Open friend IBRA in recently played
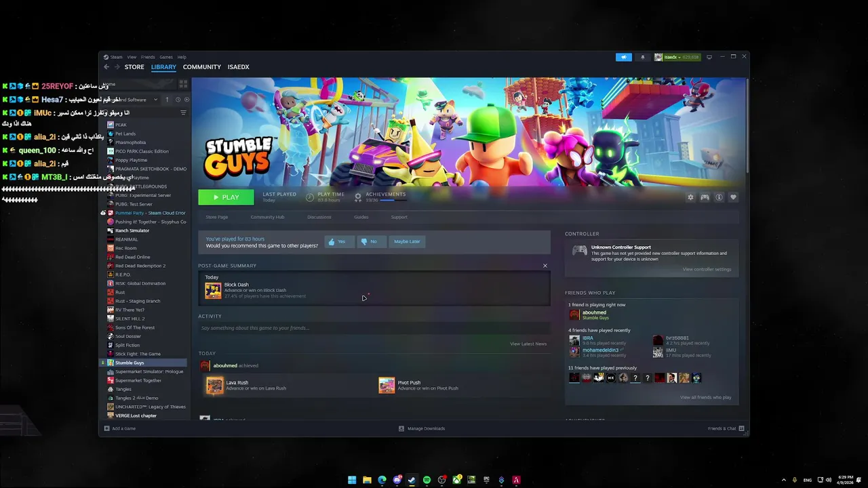 point(587,338)
